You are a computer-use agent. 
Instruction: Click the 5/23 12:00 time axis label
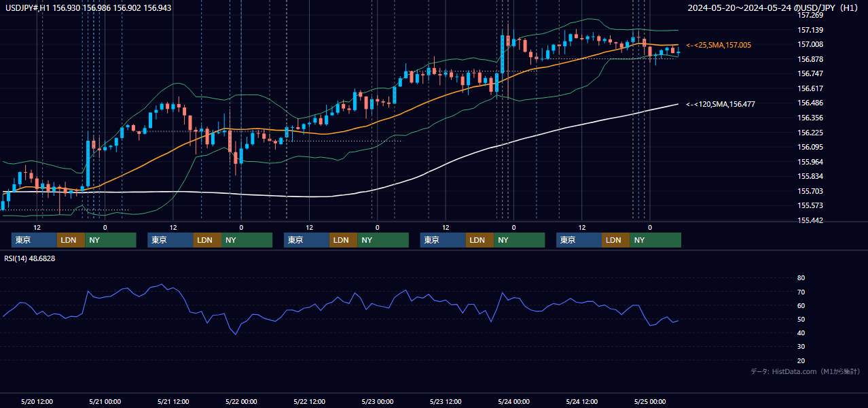point(445,401)
